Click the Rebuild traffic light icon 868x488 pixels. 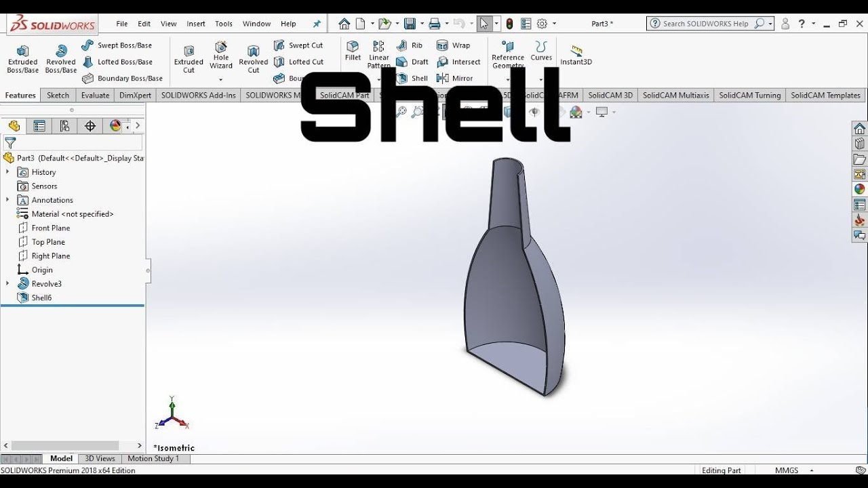(509, 24)
